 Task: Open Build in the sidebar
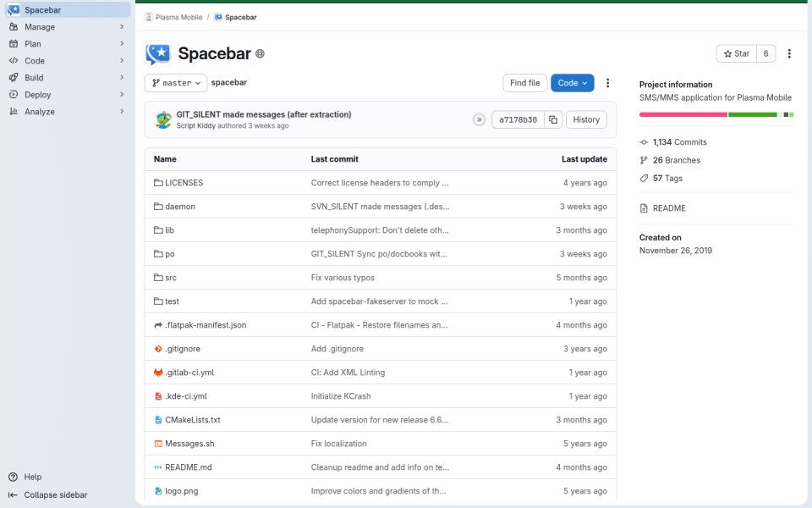(x=68, y=78)
